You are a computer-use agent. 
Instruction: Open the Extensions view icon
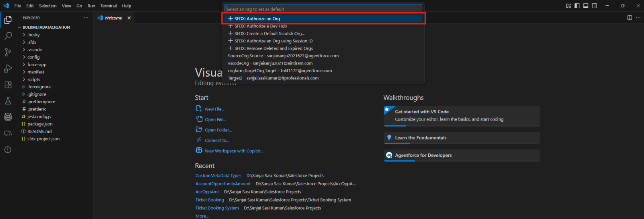click(x=8, y=85)
